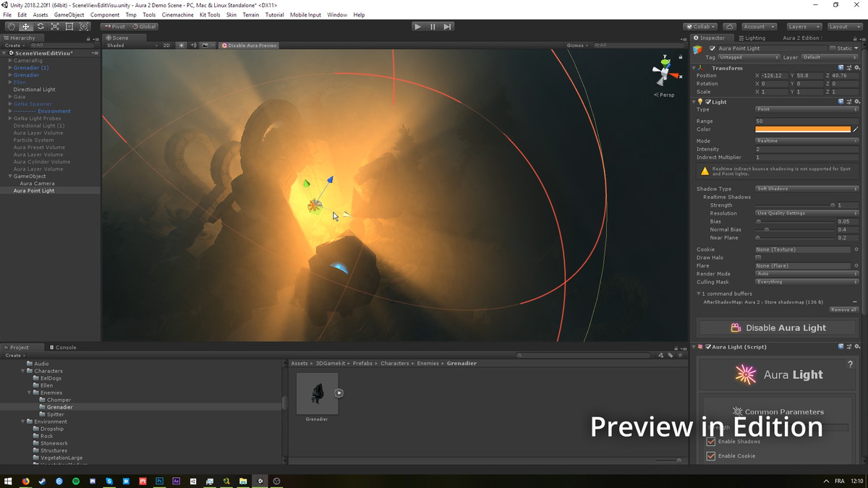This screenshot has width=868, height=488.
Task: Toggle the Inspector lock icon
Action: [x=855, y=38]
